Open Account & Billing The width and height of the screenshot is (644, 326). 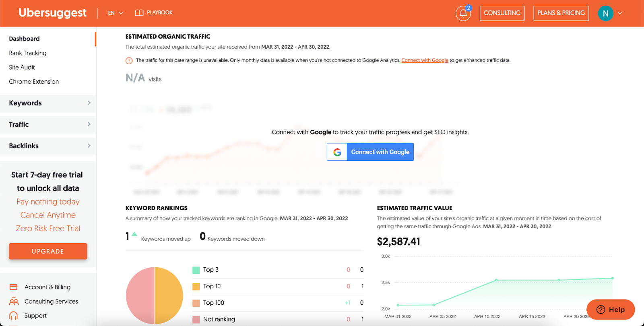click(47, 287)
